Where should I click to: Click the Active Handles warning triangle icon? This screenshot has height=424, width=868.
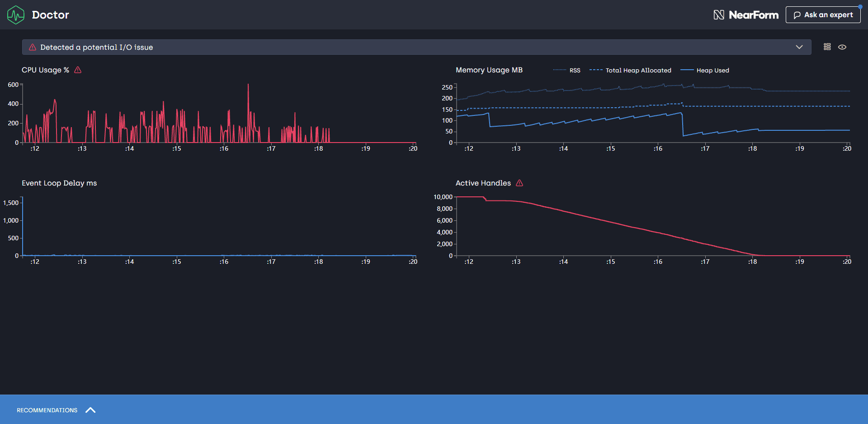coord(519,183)
